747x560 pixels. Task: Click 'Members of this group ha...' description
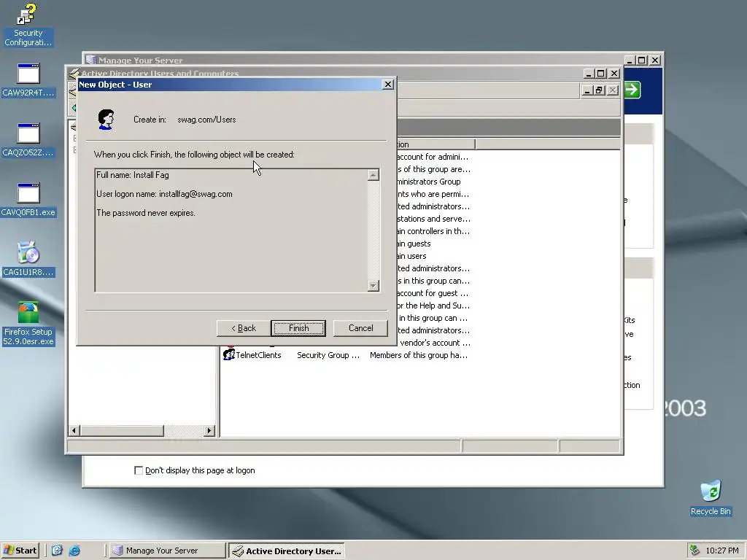coord(418,355)
